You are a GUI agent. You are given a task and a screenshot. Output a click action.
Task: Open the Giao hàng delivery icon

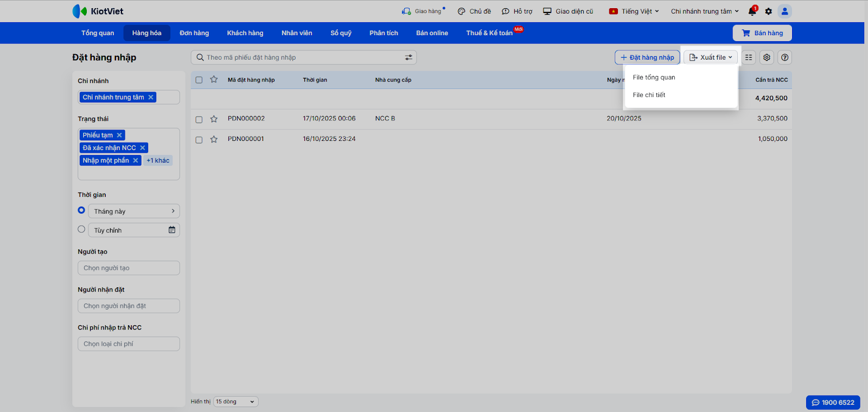tap(406, 11)
